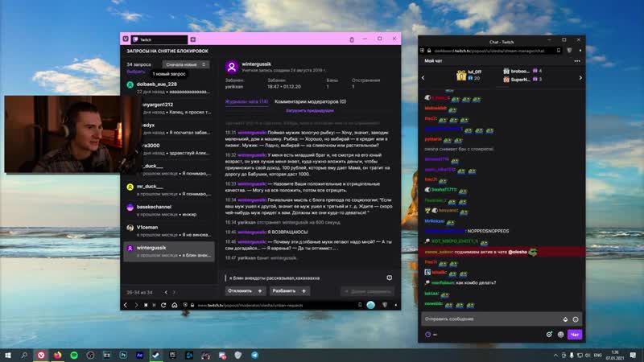Switch to 'Журналы чата' tab
Viewport: 644px width, 362px height.
click(246, 101)
